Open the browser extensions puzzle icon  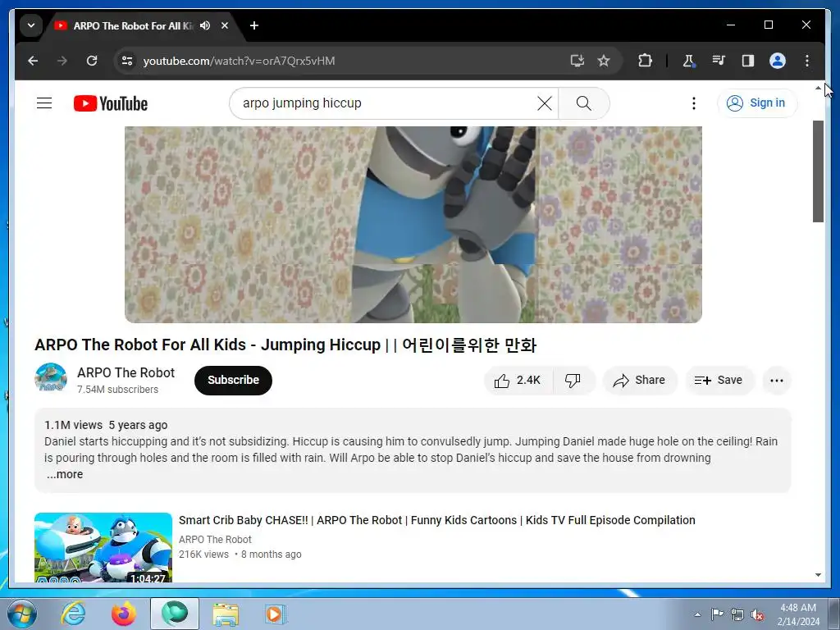tap(645, 61)
